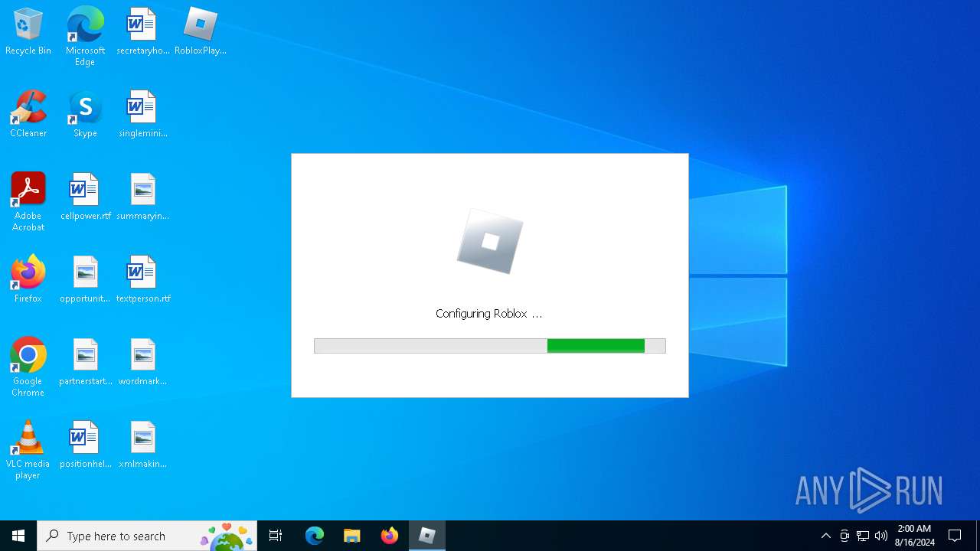Open the volume control tray icon
Viewport: 980px width, 551px height.
coord(881,536)
